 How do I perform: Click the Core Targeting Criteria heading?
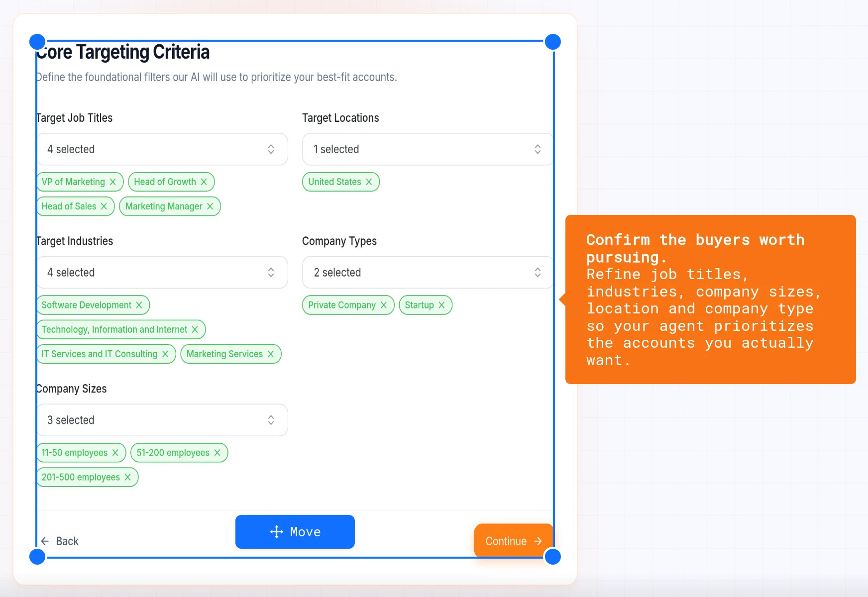(123, 52)
